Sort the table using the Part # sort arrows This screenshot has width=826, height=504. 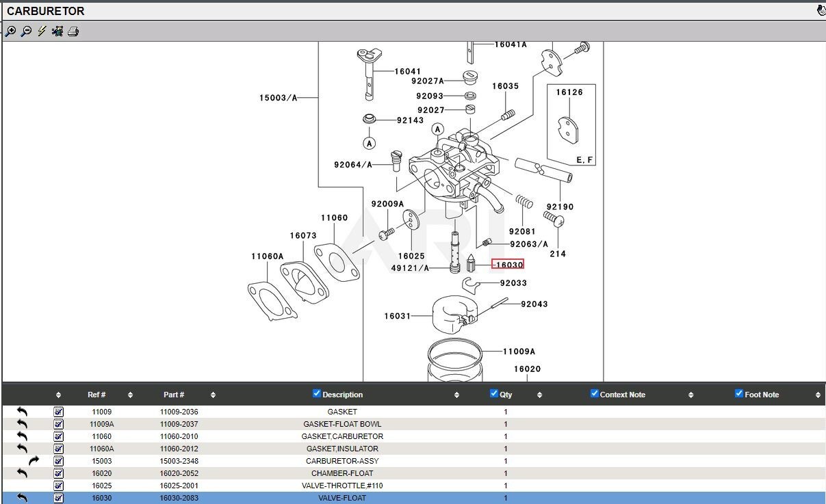[x=213, y=395]
